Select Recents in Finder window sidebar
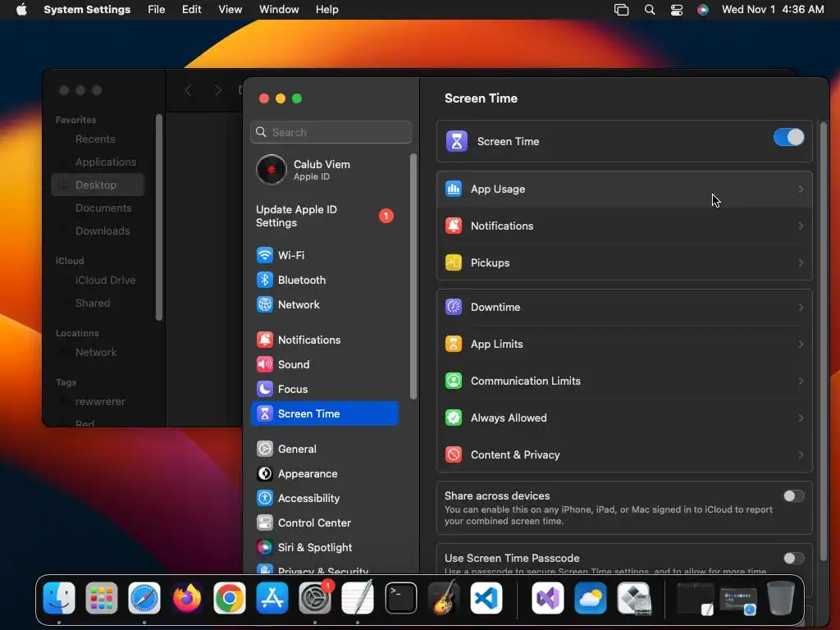Viewport: 840px width, 630px height. pos(98,139)
